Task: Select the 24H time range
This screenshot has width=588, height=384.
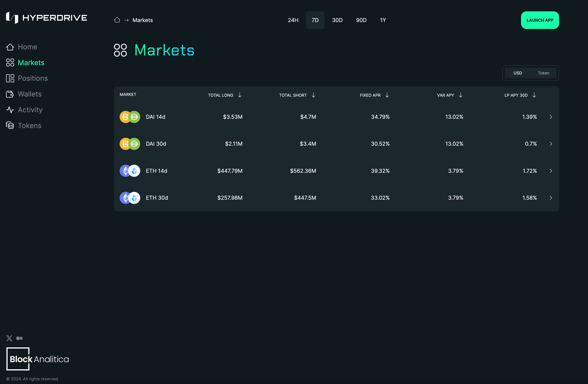Action: [293, 20]
